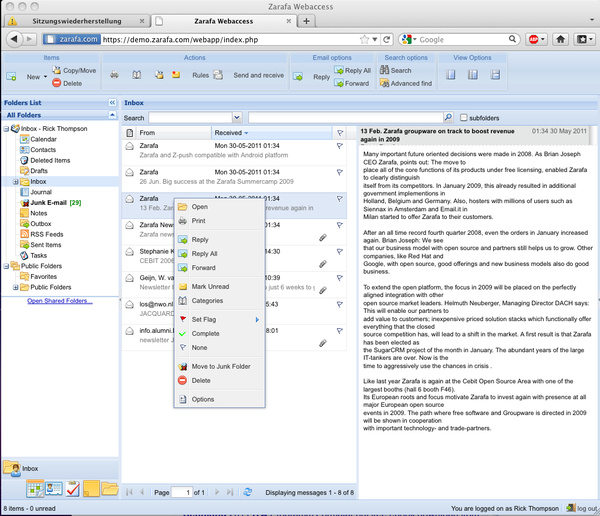Choose Mark Unread in the context menu
Image resolution: width=600 pixels, height=516 pixels.
tap(219, 287)
